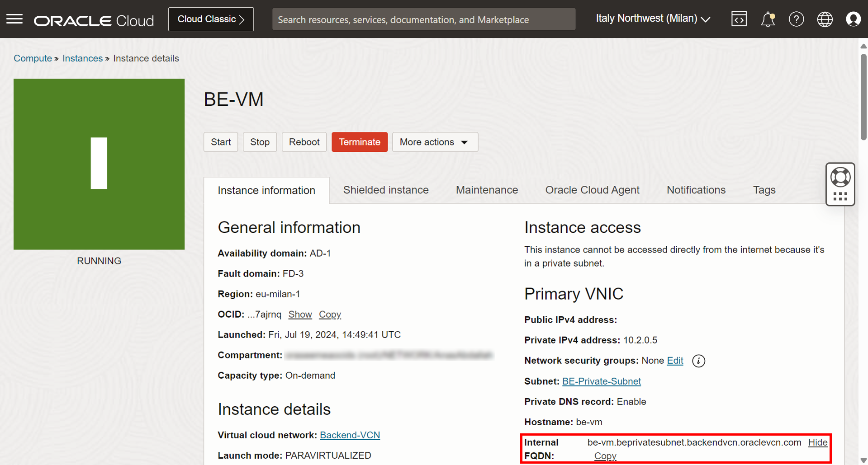Image resolution: width=868 pixels, height=465 pixels.
Task: Click the scrollbar down arrow
Action: [x=863, y=460]
